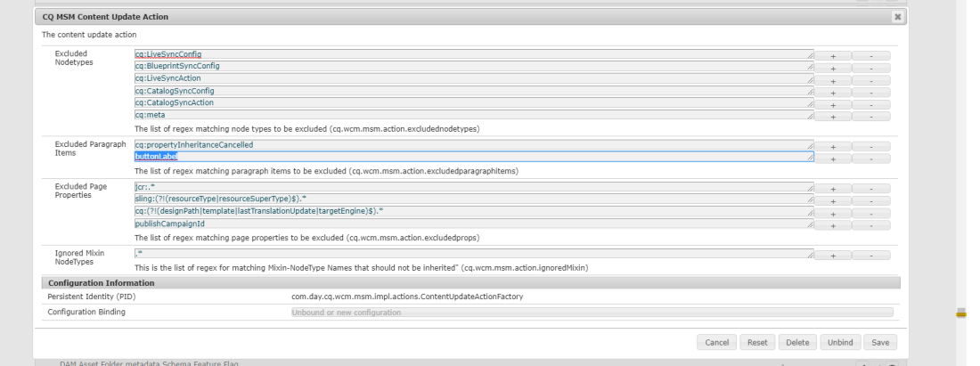Add a row after cq:CatalogSyncAction entry
This screenshot has height=366, width=980.
834,103
